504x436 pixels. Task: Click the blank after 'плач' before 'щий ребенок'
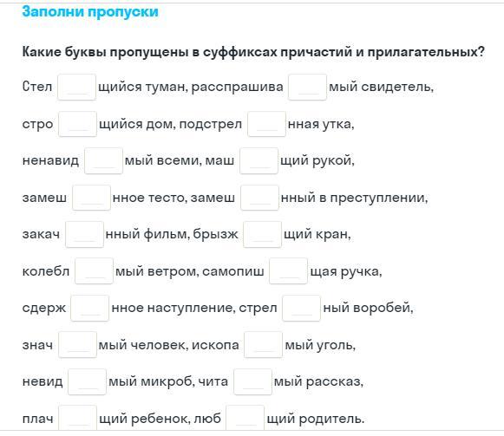[x=77, y=418]
